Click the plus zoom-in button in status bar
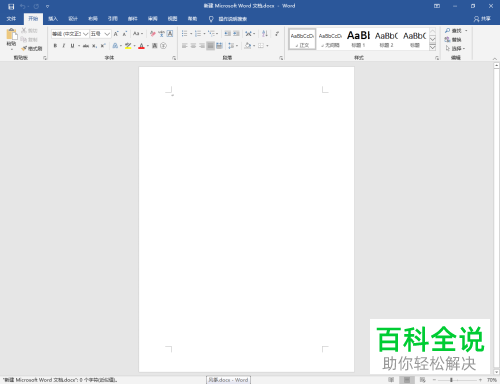The image size is (500, 384). pyautogui.click(x=480, y=380)
